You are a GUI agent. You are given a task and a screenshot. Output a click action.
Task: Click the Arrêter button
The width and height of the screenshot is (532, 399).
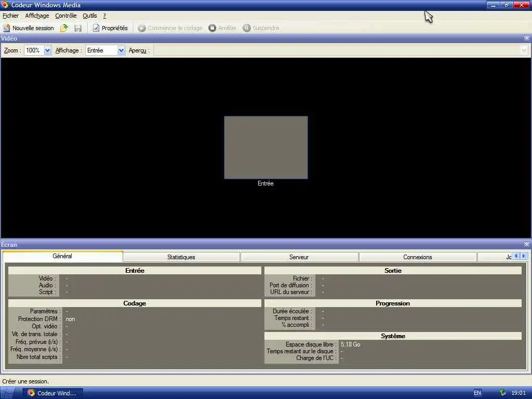[222, 28]
